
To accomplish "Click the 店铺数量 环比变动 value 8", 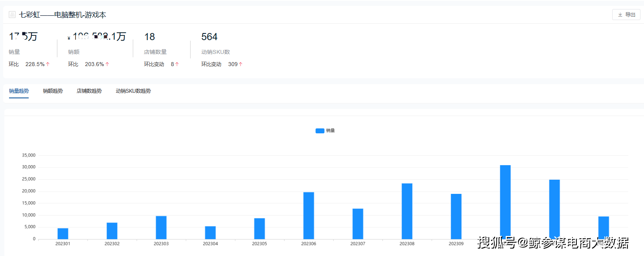I will (x=172, y=64).
